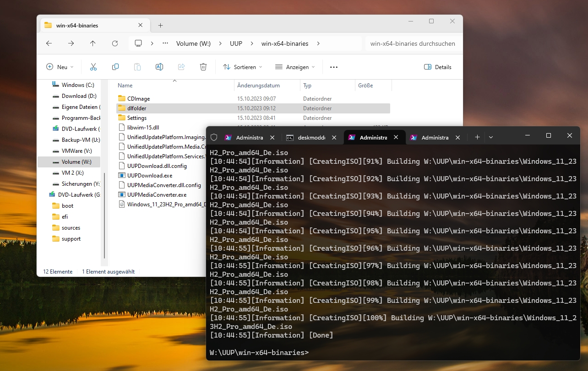The image size is (588, 371).
Task: Click the Share icon in Explorer toolbar
Action: (181, 67)
